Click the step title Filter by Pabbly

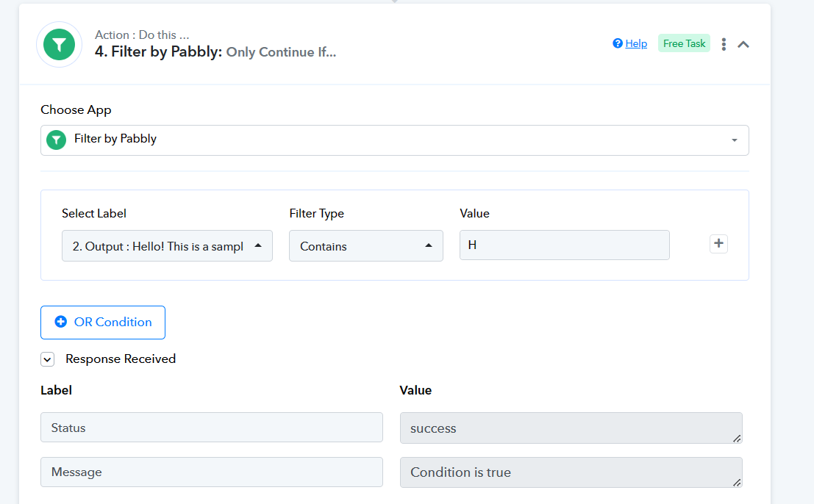click(x=158, y=53)
